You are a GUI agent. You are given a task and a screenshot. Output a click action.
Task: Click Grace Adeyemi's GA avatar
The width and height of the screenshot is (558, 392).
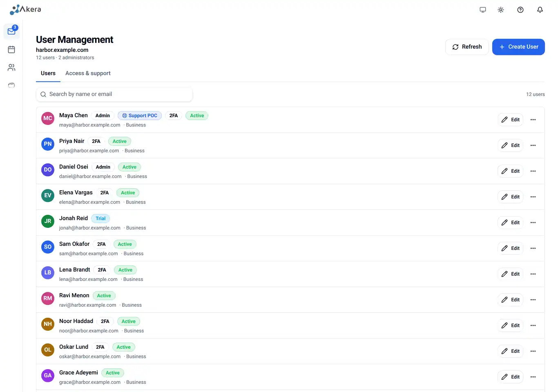click(48, 375)
